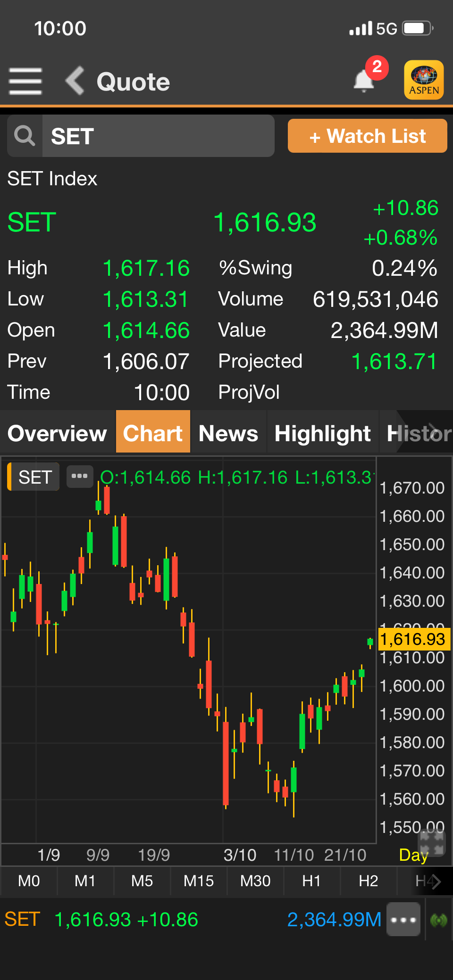Tap the fullscreen expand chart icon
Image resolution: width=453 pixels, height=980 pixels.
432,843
